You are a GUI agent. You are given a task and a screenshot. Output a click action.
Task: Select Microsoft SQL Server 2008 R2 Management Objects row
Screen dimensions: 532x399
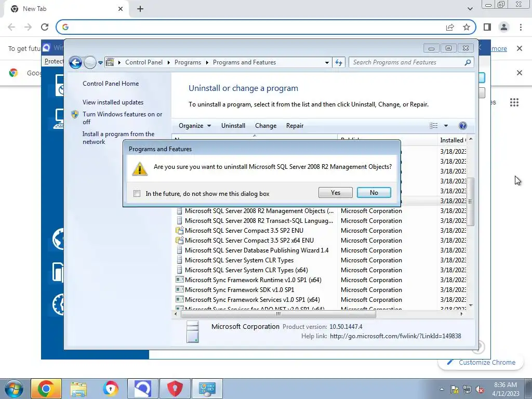pyautogui.click(x=255, y=211)
